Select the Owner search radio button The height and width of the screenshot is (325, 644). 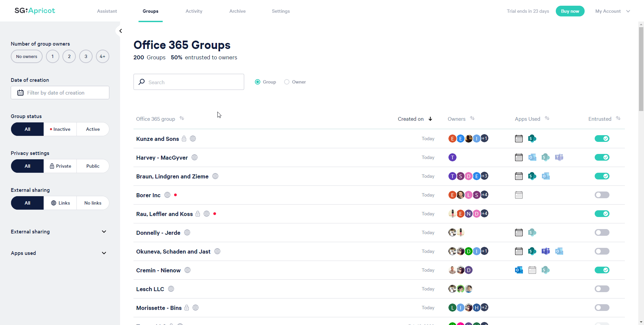click(287, 82)
